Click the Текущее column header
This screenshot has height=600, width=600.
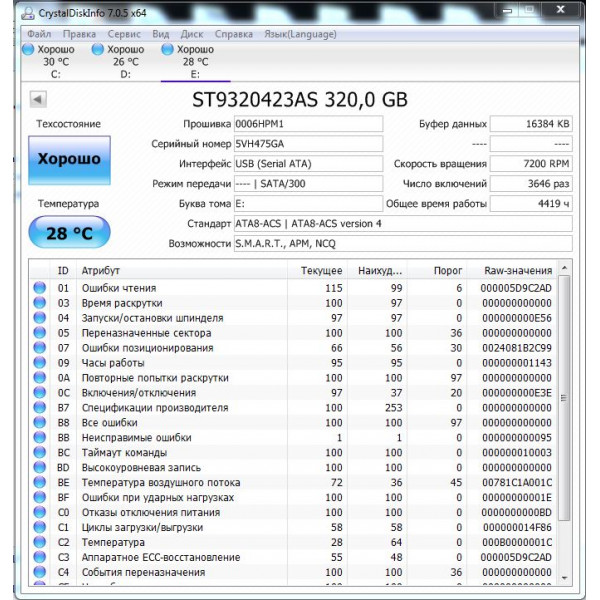coord(318,271)
